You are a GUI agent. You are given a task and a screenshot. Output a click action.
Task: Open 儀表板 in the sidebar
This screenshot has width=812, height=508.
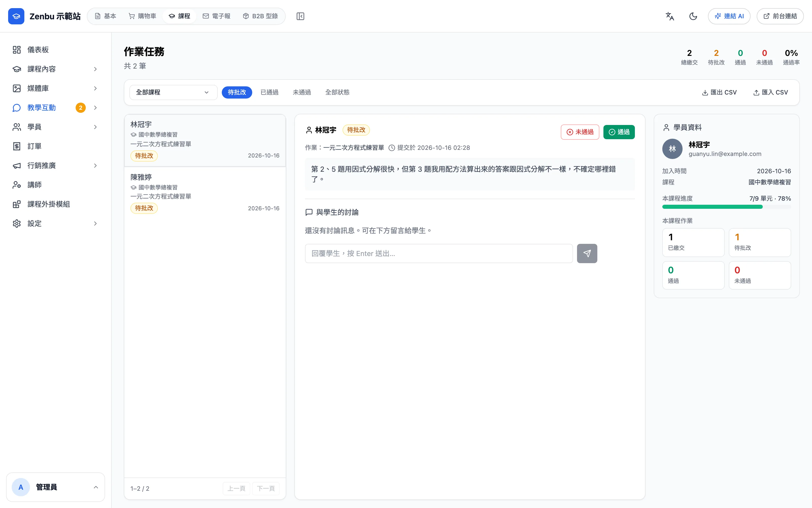click(x=55, y=50)
